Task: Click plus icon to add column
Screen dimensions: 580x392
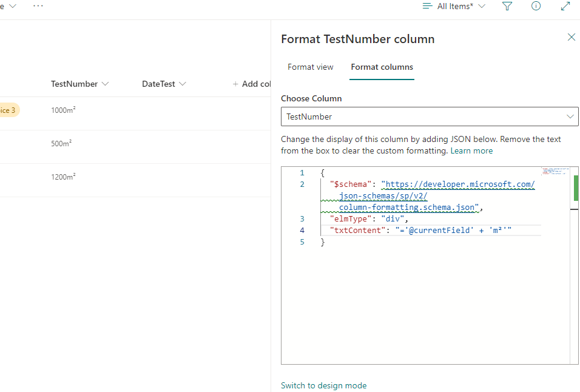Action: [x=235, y=84]
